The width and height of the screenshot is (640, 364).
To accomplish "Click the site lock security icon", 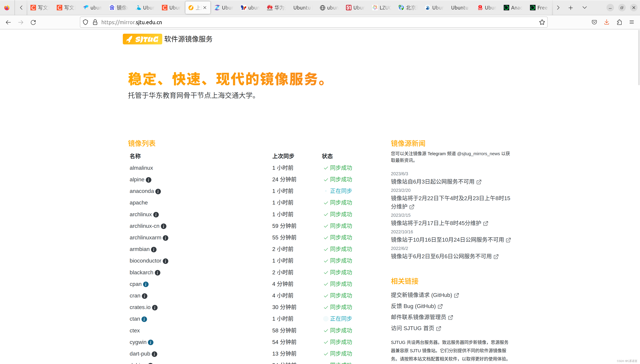I will click(x=95, y=22).
